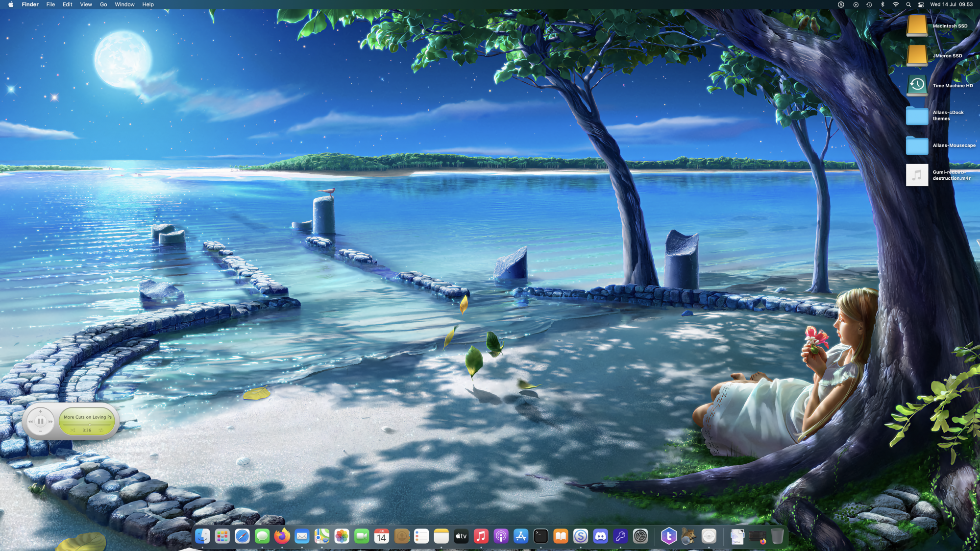Select Allans-cDock themes folder

pyautogui.click(x=917, y=116)
